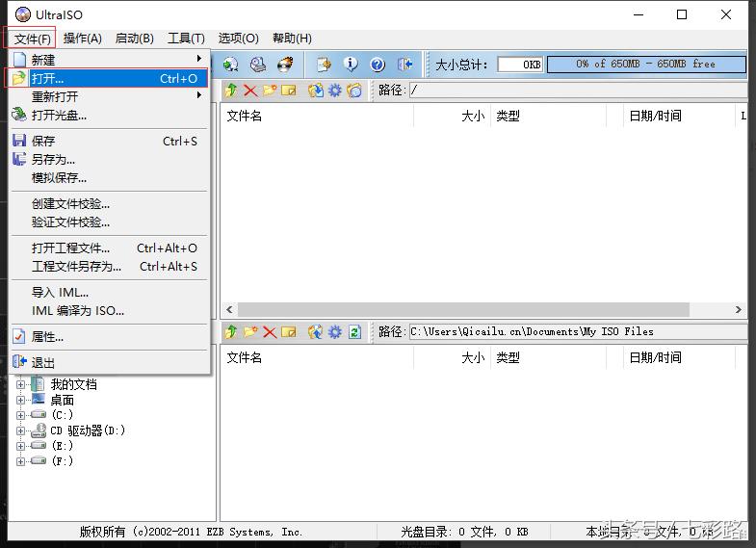Open the 操作(A) menu
Viewport: 756px width, 548px height.
[x=83, y=39]
